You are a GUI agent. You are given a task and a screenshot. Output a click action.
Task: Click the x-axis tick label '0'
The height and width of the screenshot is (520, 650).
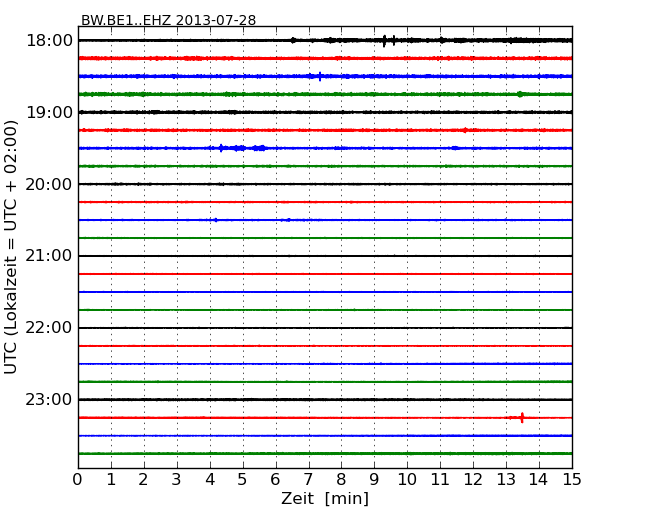(x=78, y=480)
